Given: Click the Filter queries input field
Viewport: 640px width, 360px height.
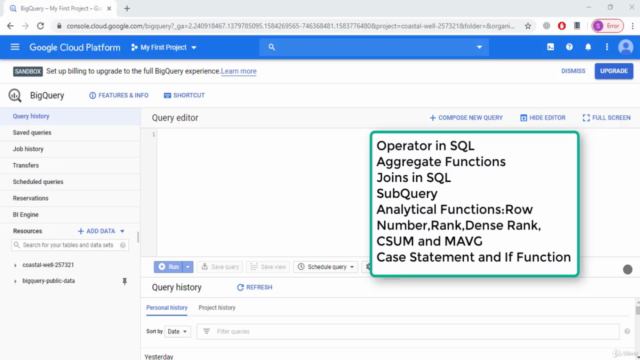Looking at the screenshot, I should 408,331.
